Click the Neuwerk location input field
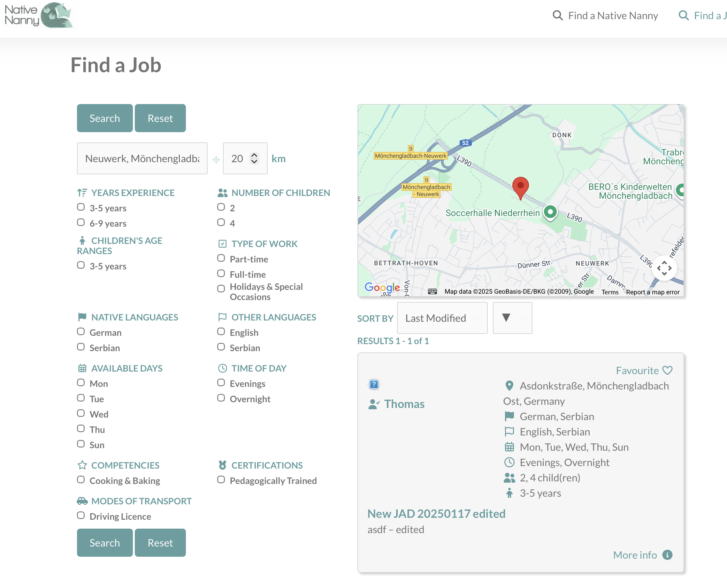 [142, 159]
